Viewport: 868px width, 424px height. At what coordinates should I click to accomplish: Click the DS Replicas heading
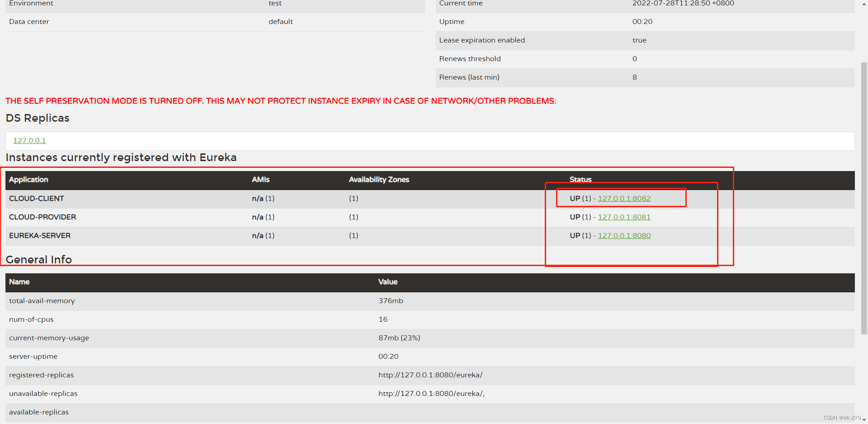[x=38, y=118]
